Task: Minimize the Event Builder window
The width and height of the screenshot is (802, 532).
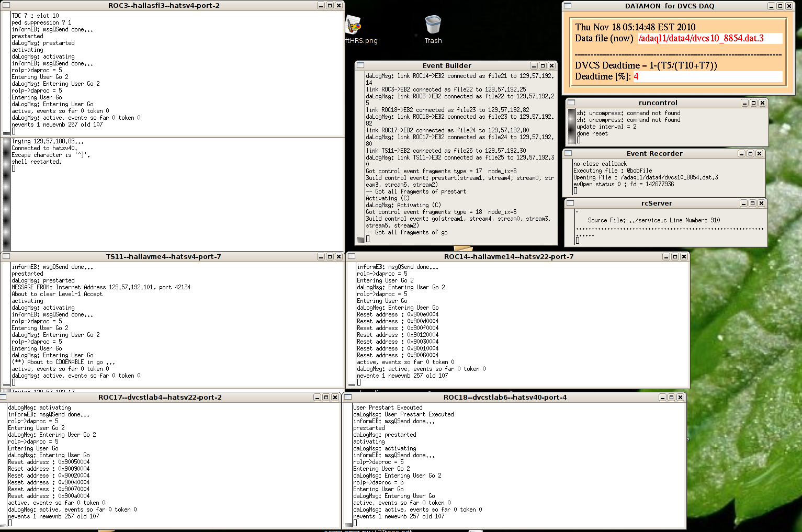Action: click(x=534, y=66)
